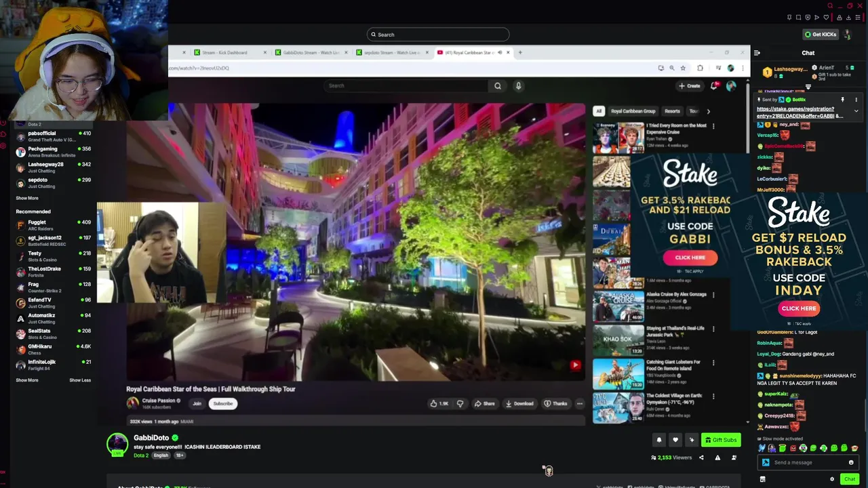Collapse the chat panel with the arrow icon
This screenshot has width=868, height=488.
pyautogui.click(x=757, y=53)
